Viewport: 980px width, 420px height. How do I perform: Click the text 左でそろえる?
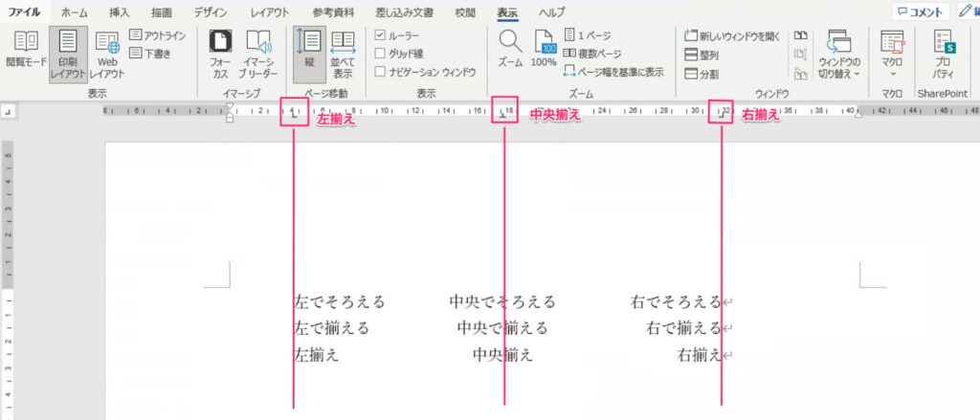tap(340, 302)
